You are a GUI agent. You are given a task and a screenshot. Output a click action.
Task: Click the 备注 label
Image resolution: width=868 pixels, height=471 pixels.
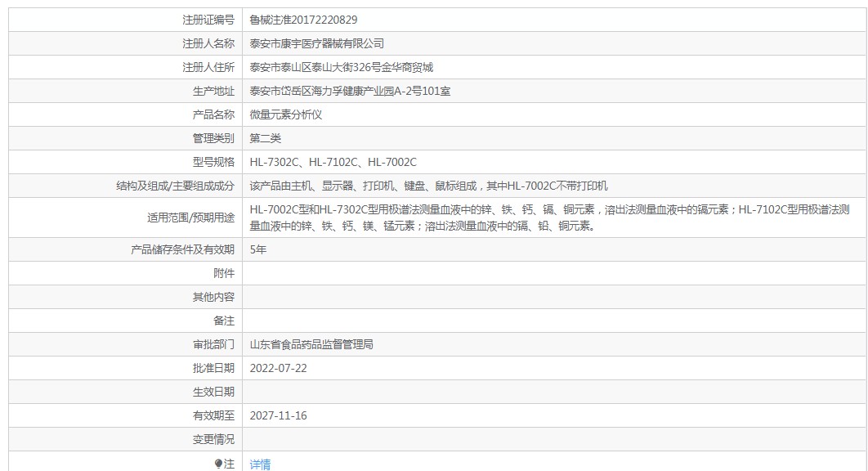pos(224,321)
